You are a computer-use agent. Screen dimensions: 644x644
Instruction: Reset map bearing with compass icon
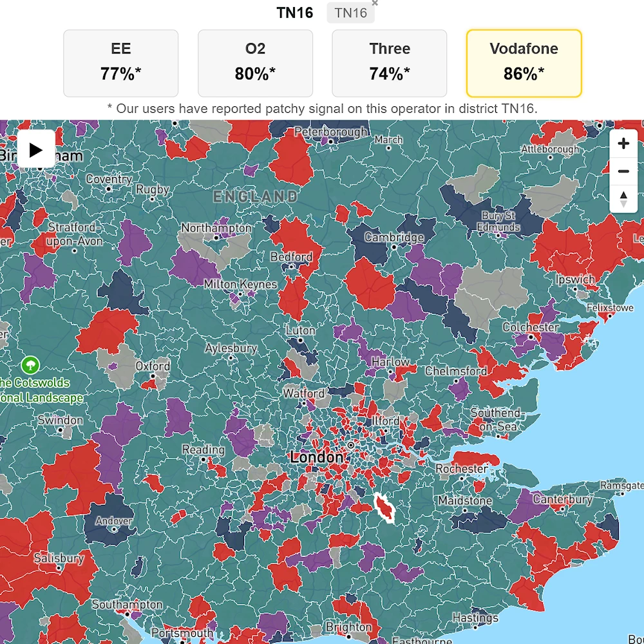tap(623, 199)
